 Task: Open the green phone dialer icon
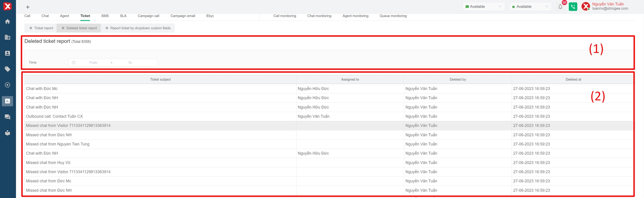coord(573,7)
